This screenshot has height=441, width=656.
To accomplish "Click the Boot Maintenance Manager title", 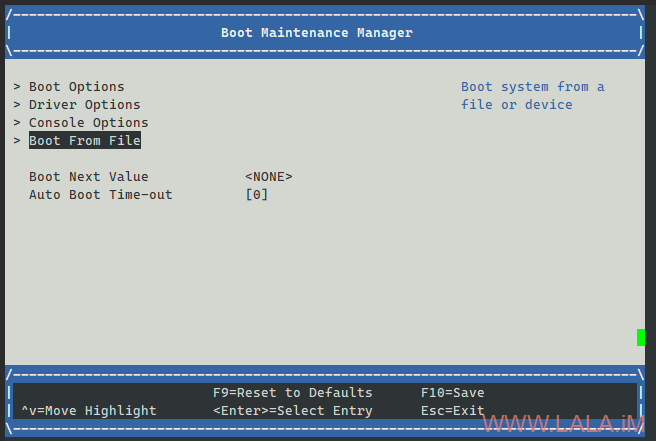I will pos(317,33).
